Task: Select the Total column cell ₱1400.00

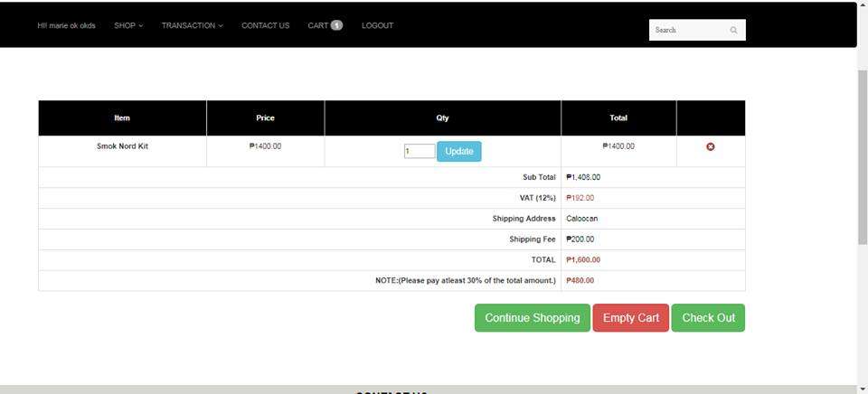Action: point(618,146)
